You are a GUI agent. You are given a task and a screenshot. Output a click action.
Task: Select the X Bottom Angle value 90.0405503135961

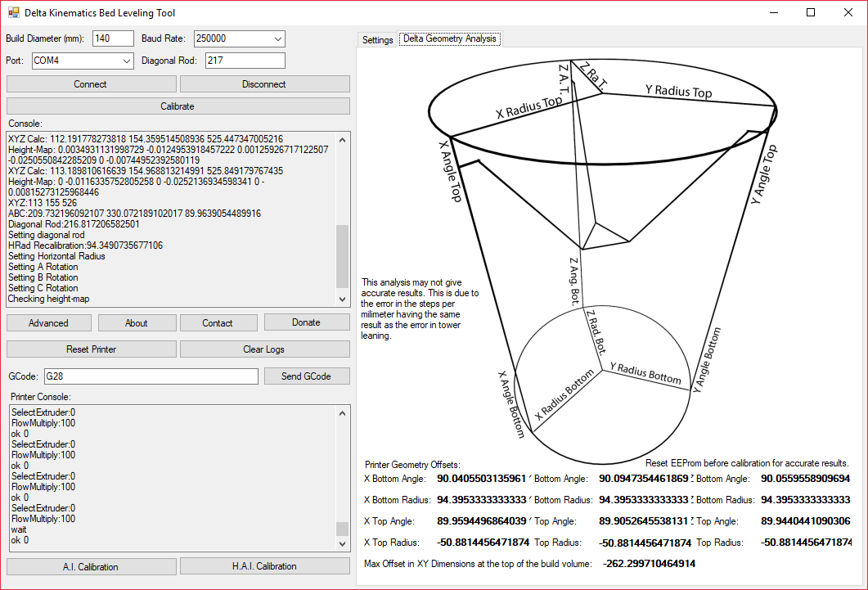point(482,478)
